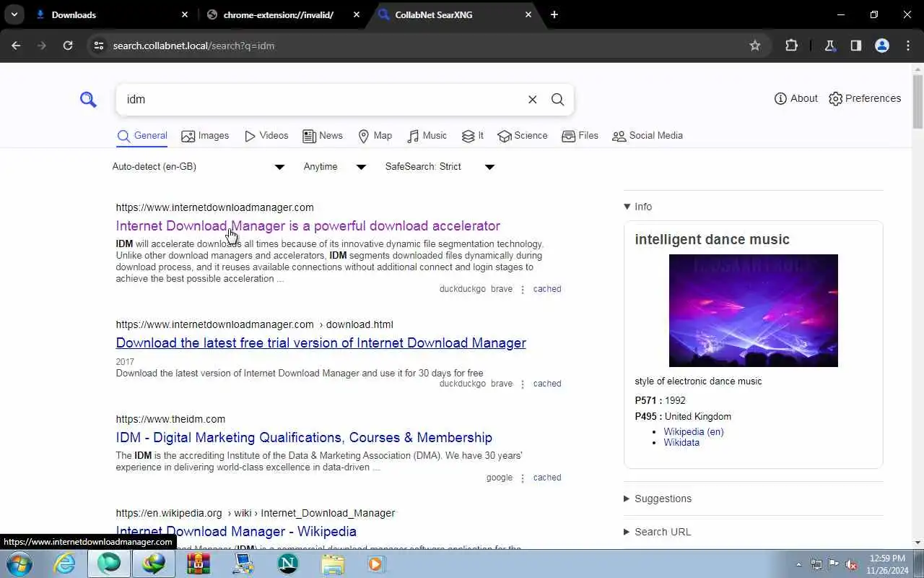Open cached copy of first result
The image size is (924, 578).
tap(547, 289)
